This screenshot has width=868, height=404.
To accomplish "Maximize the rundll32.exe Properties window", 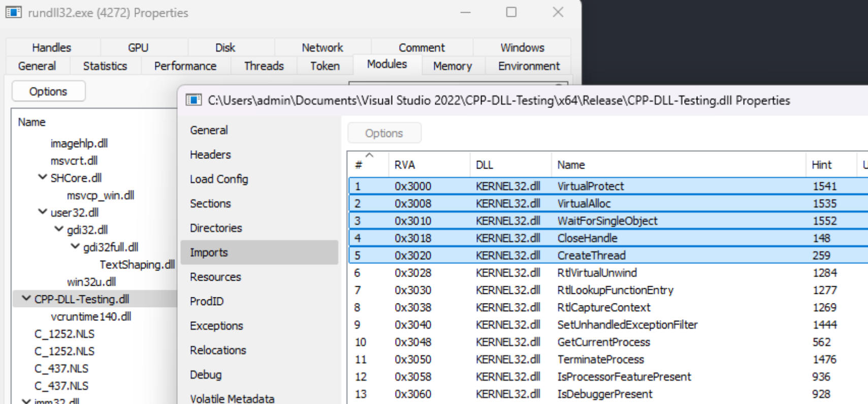I will tap(511, 12).
